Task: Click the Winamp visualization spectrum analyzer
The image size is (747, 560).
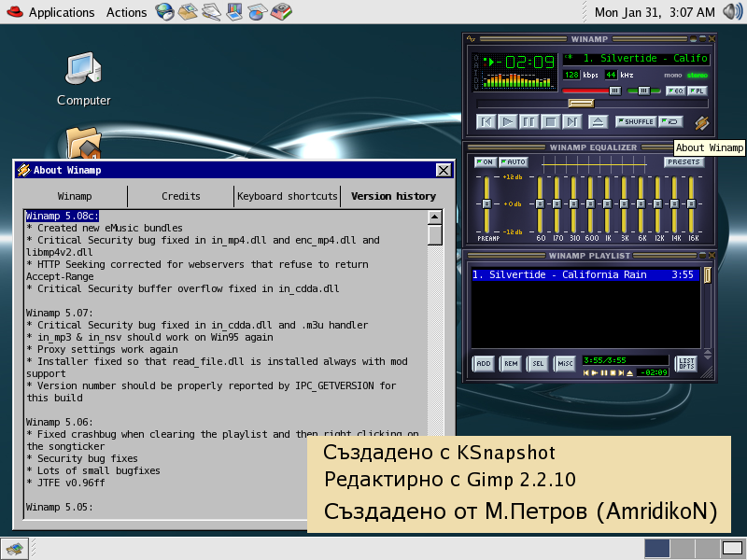Action: [518, 80]
